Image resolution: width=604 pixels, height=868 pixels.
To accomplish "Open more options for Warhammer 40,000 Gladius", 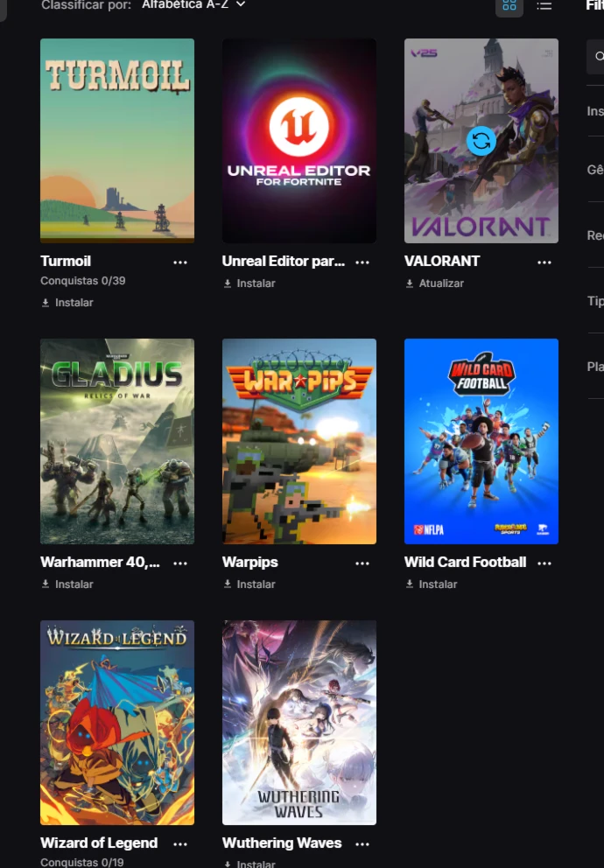I will click(180, 563).
